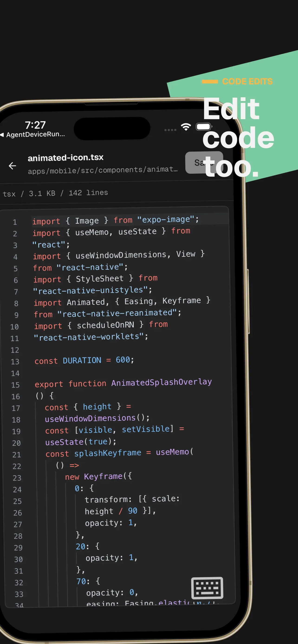Tap the const DURATION = 600 line
Image resolution: width=298 pixels, height=644 pixels.
point(84,360)
